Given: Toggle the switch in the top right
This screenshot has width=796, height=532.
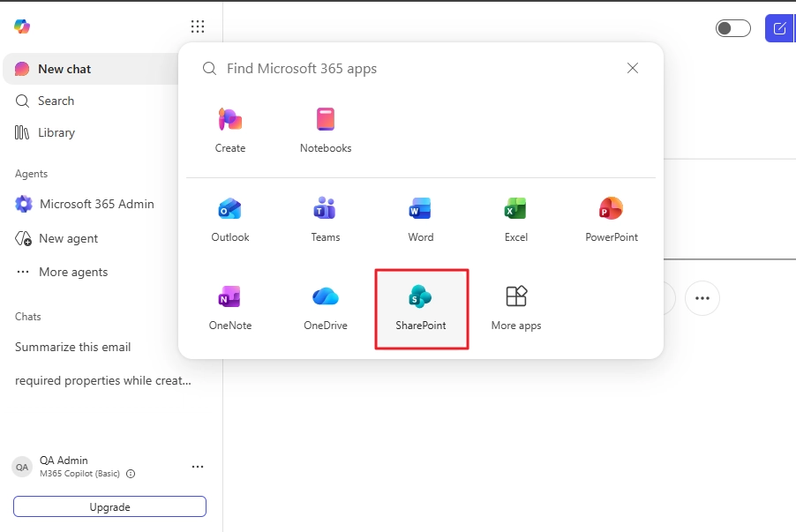Looking at the screenshot, I should (732, 28).
